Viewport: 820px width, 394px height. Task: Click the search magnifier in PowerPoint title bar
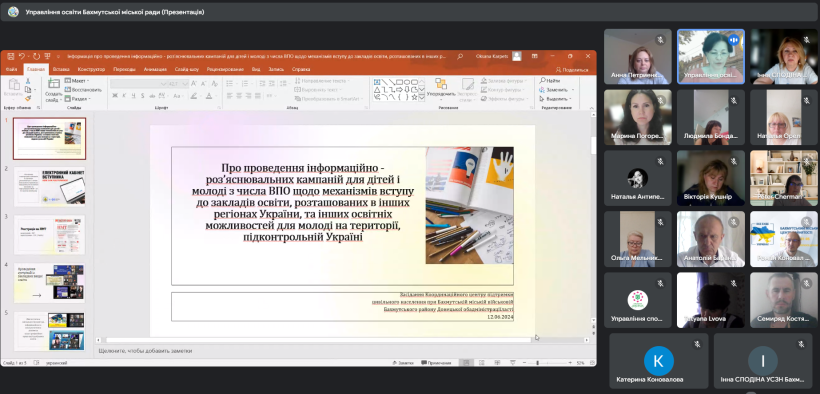pyautogui.click(x=460, y=56)
